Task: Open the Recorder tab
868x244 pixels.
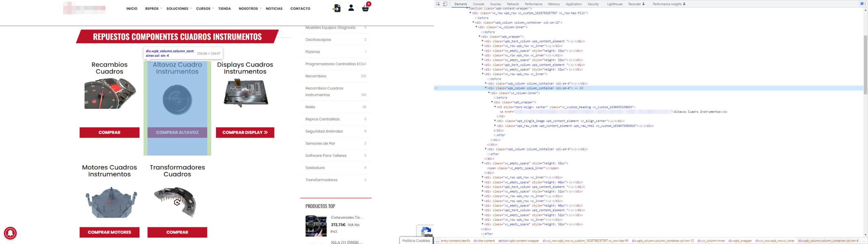Action: tap(636, 4)
